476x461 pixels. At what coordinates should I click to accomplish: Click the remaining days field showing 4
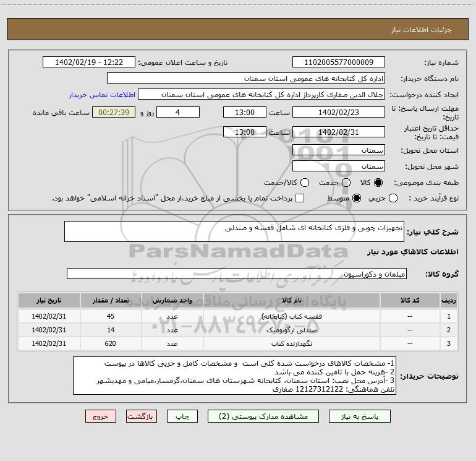[x=178, y=112]
